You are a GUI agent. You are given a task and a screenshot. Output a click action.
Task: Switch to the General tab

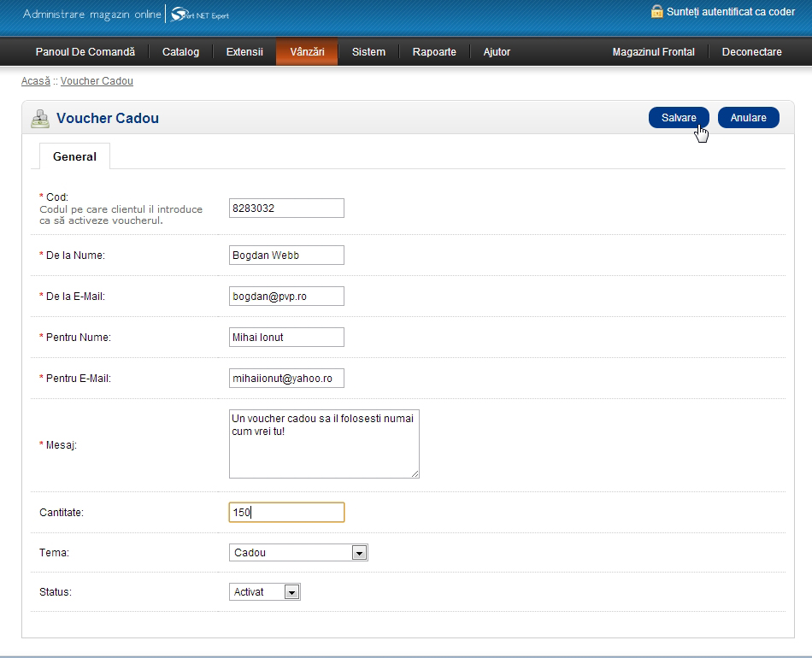(74, 157)
